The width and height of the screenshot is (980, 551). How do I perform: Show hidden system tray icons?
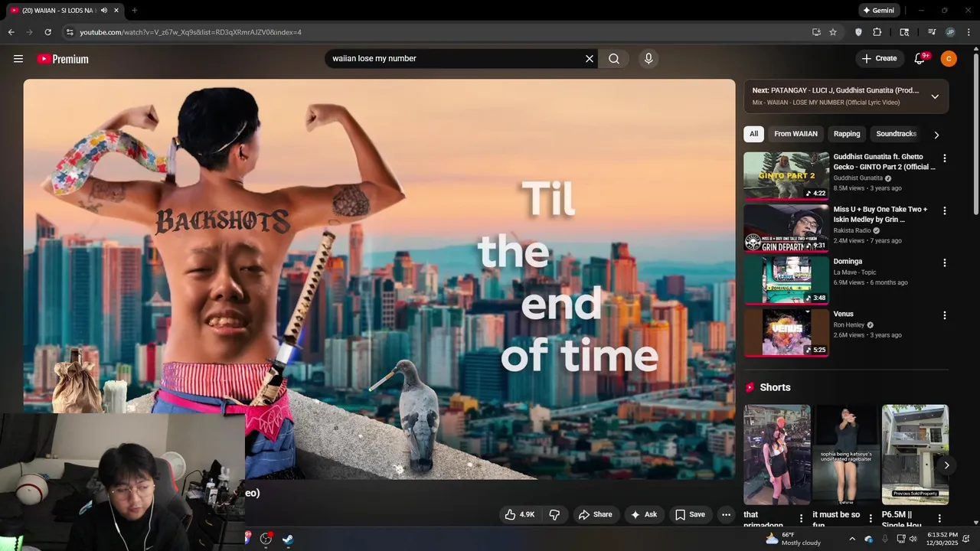[852, 539]
